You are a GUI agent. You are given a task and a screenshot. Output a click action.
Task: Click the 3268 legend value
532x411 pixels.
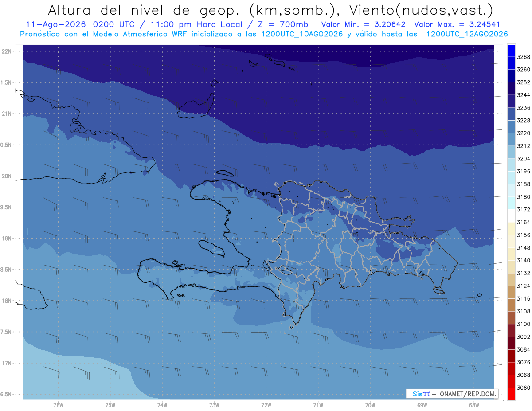tap(524, 57)
